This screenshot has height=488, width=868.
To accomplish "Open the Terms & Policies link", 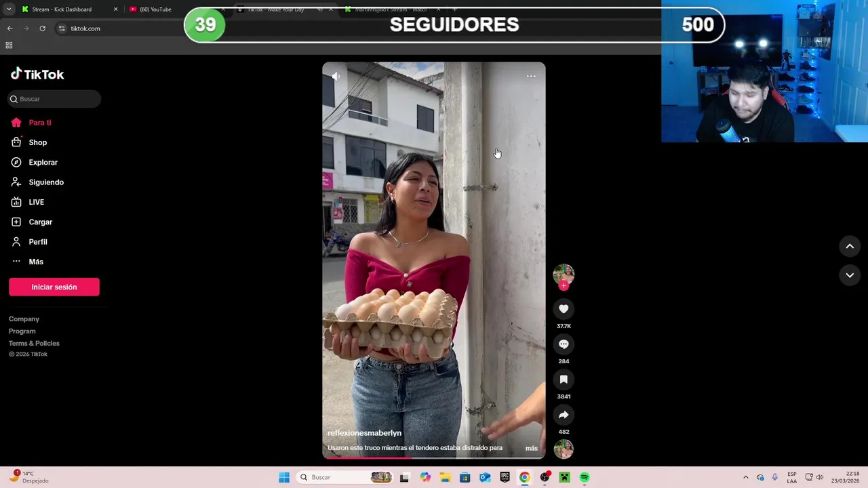I will (x=34, y=343).
